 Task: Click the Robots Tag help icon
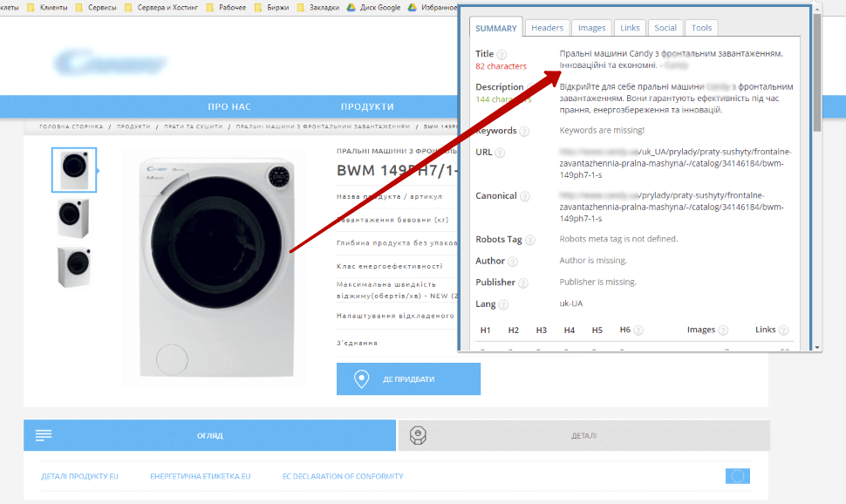click(x=530, y=240)
